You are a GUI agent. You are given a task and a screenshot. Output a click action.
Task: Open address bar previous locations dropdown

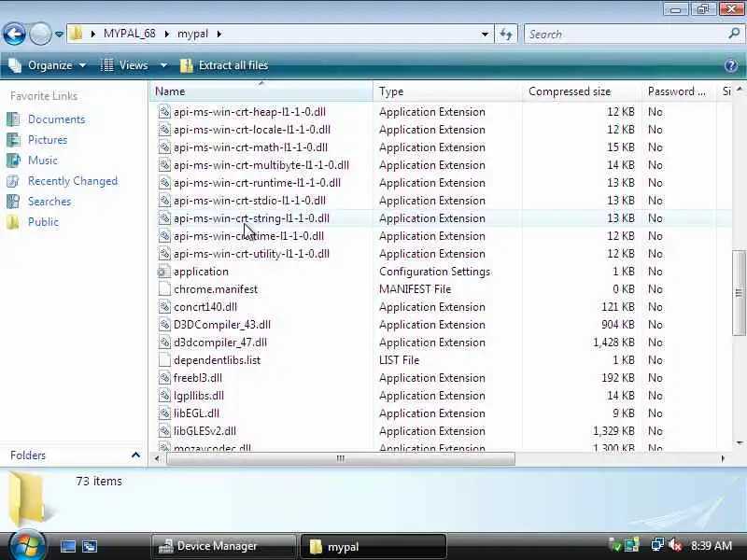click(x=485, y=35)
